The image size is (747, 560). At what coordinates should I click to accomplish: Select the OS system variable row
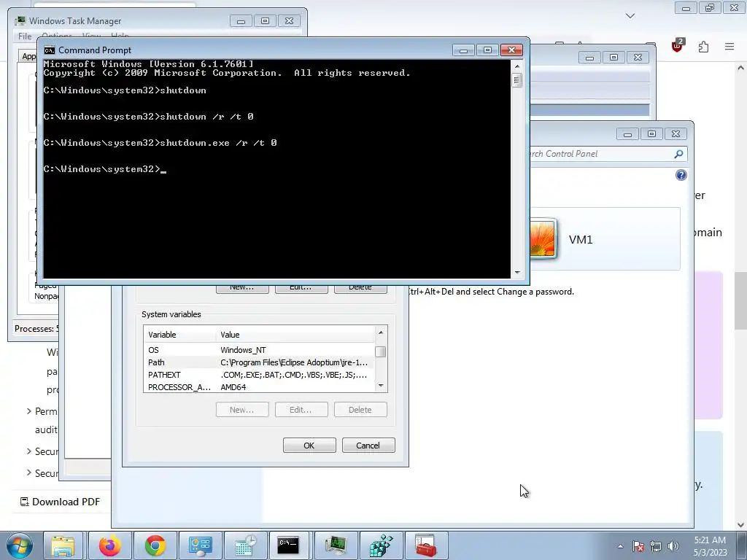tap(260, 350)
